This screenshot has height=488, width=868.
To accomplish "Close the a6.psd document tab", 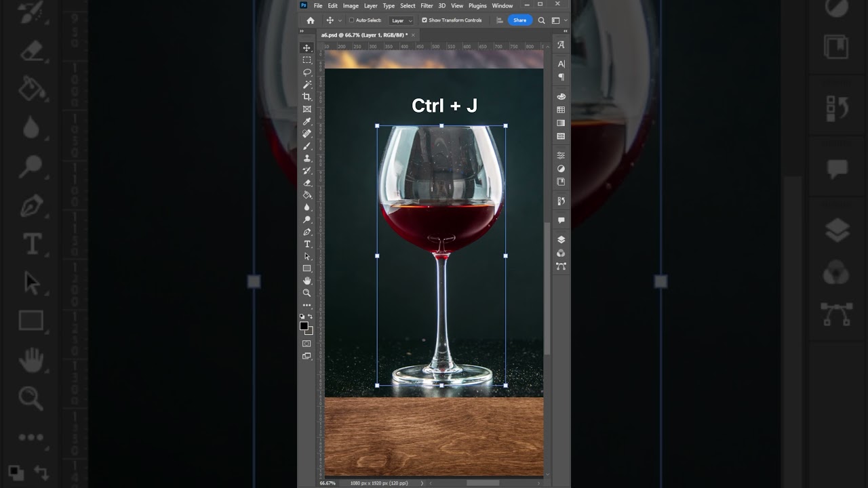I will tap(413, 35).
